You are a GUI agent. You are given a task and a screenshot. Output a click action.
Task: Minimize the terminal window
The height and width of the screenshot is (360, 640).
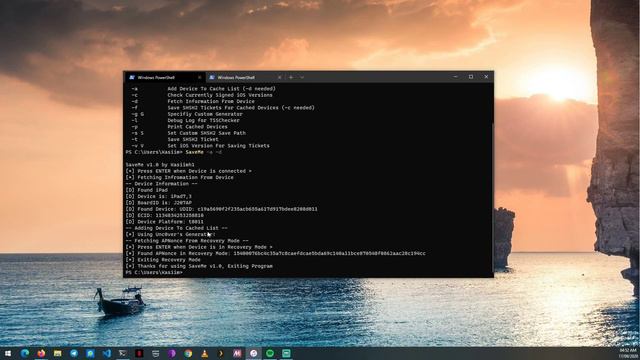tap(456, 77)
